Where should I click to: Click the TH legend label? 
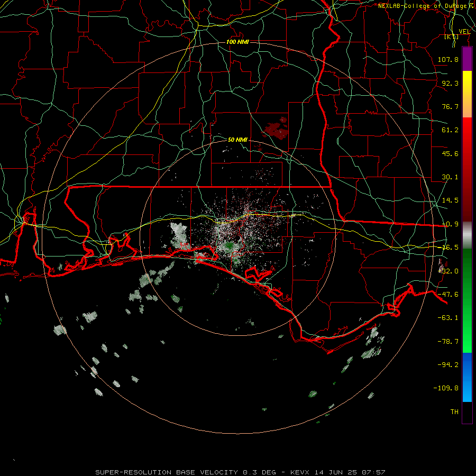454,411
